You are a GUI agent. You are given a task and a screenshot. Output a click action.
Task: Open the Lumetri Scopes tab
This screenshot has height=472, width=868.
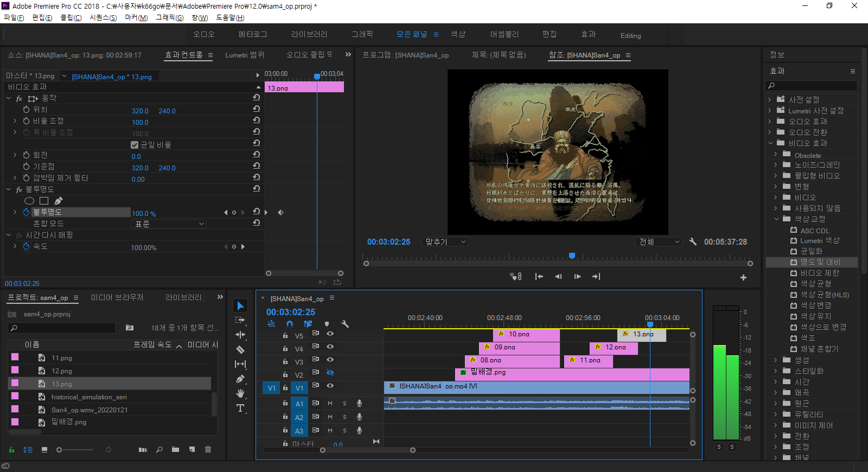[245, 55]
